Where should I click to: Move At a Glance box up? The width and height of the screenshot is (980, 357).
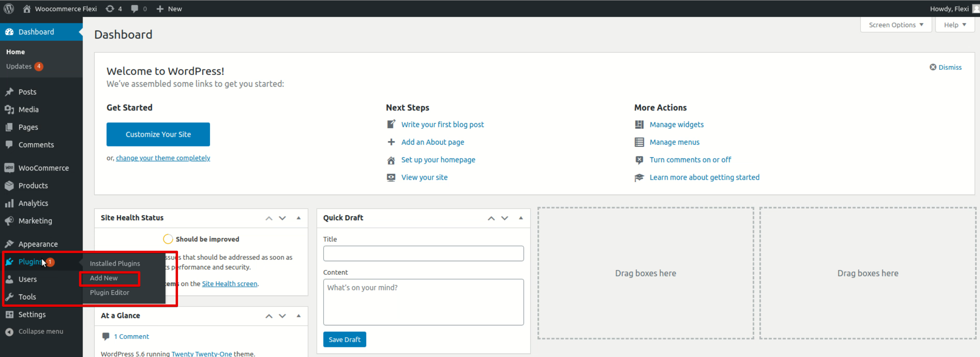point(269,316)
